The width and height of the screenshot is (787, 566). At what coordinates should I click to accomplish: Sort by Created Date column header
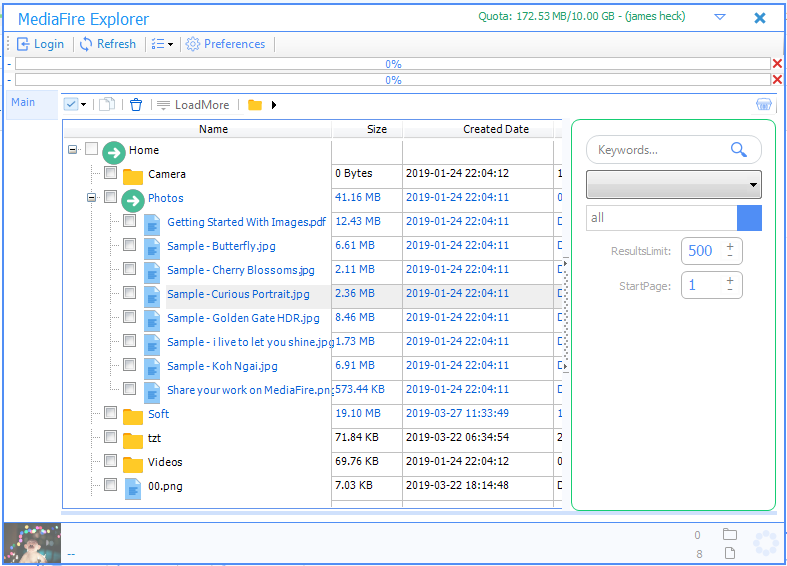pos(478,129)
